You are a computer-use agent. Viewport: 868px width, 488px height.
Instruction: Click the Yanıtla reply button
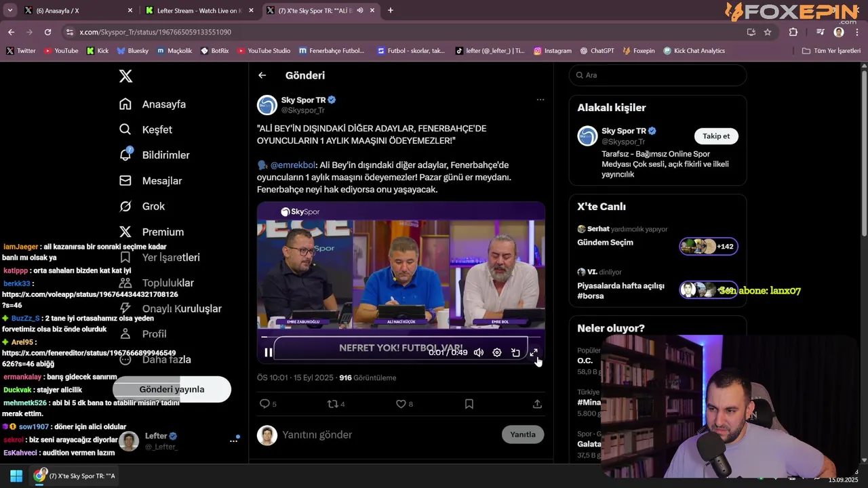pyautogui.click(x=523, y=434)
